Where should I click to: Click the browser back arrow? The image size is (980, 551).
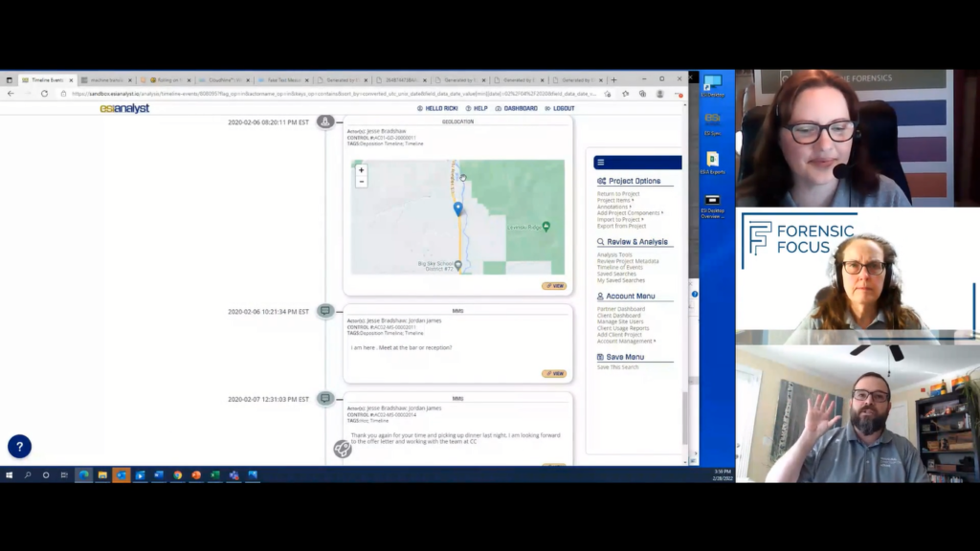(x=11, y=94)
